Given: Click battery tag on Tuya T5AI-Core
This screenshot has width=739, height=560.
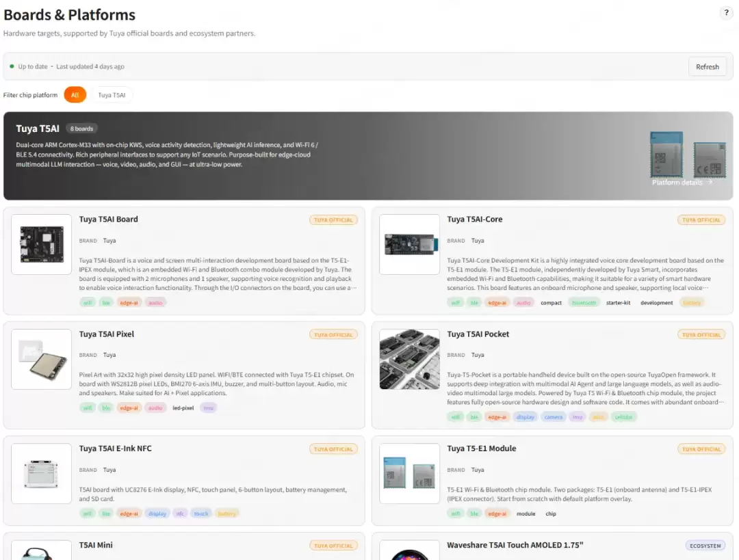Looking at the screenshot, I should click(x=691, y=303).
